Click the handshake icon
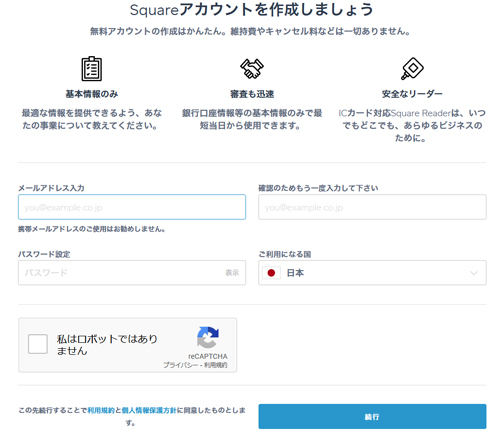 [252, 69]
